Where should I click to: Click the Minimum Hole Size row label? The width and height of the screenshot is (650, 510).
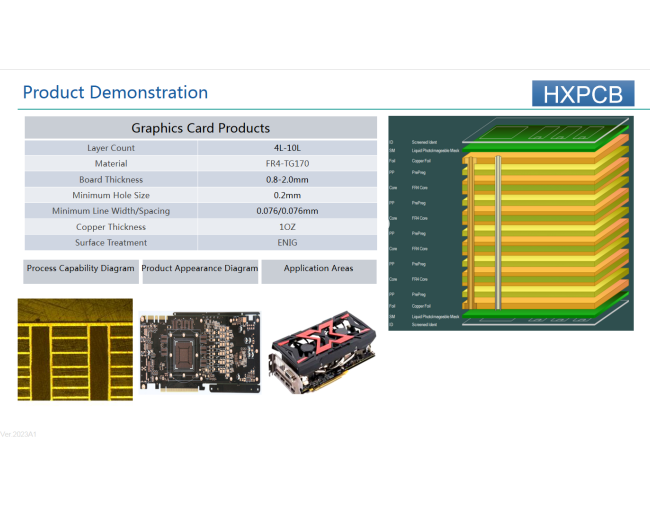tap(111, 196)
